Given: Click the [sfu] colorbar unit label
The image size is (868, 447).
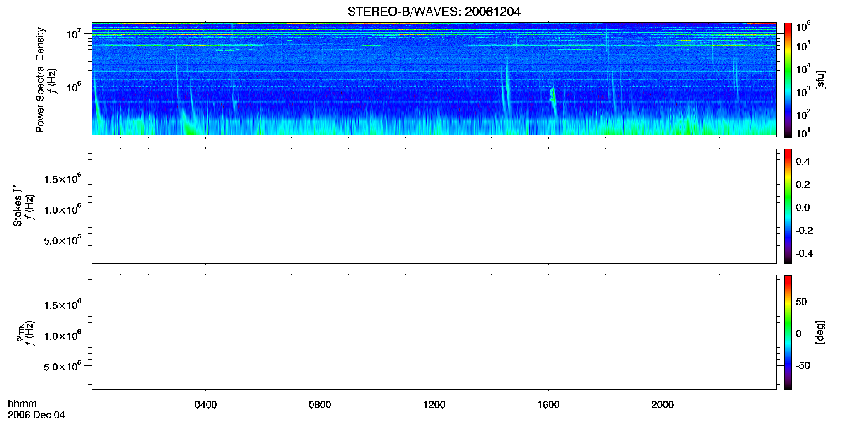Looking at the screenshot, I should click(x=820, y=80).
